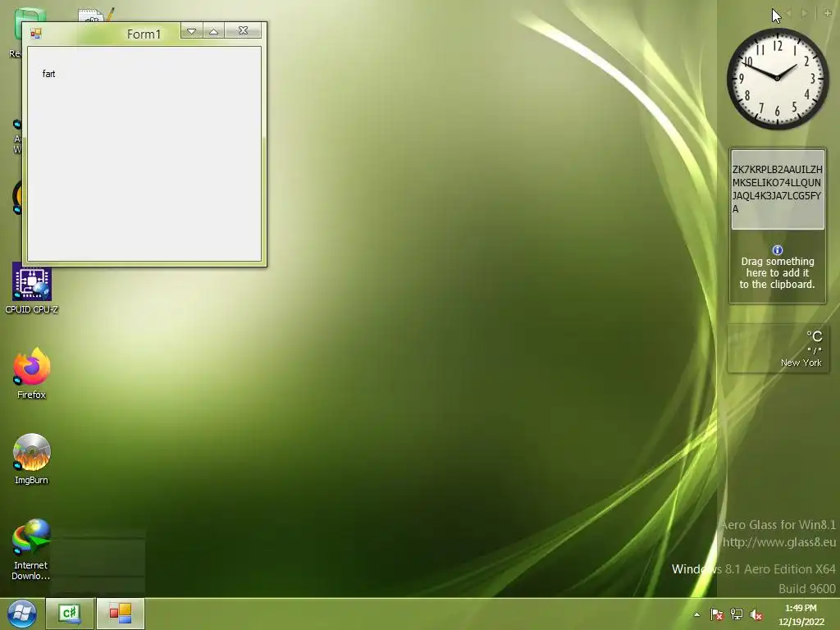Select the clipboard text entry ZK7KRPLB2AAUILZH

[x=778, y=189]
